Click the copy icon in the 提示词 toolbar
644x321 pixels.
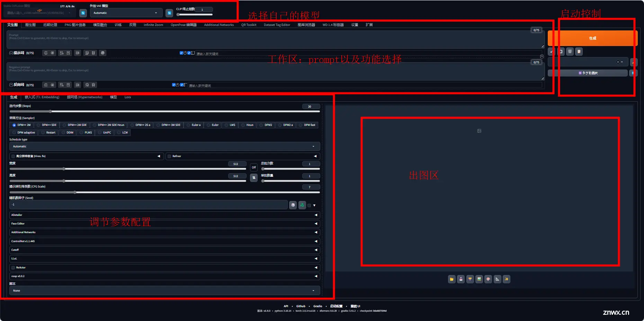tap(87, 53)
